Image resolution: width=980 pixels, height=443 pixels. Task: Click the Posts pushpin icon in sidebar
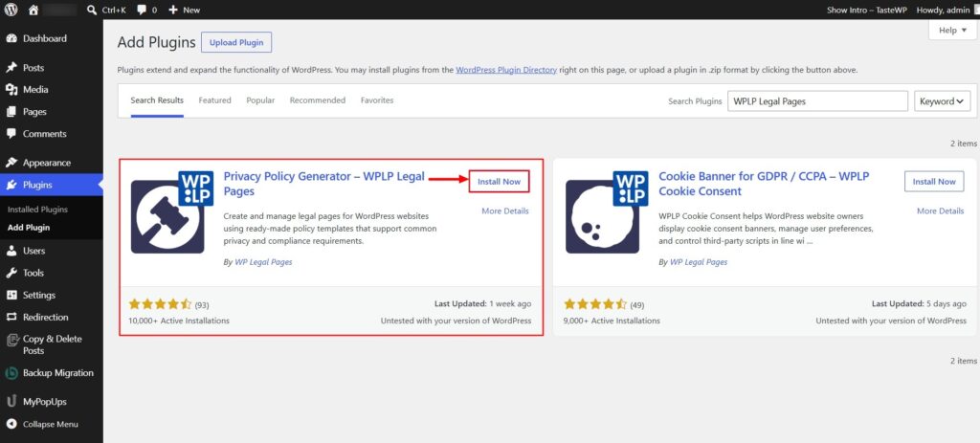(x=11, y=68)
